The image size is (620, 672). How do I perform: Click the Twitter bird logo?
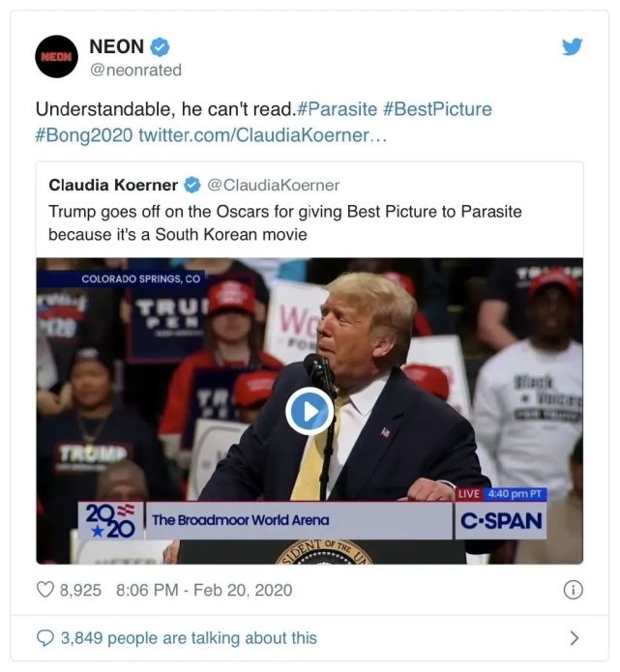[573, 45]
